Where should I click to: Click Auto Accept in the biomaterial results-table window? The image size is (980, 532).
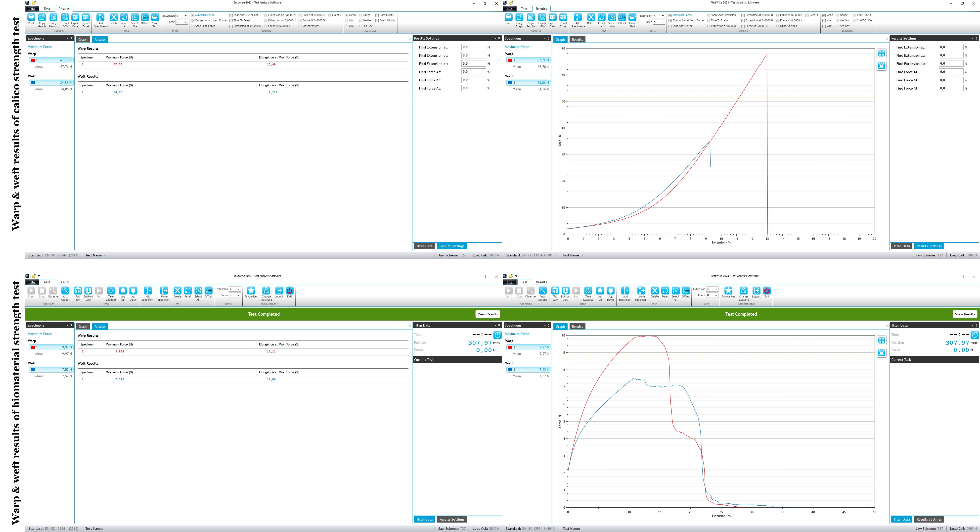65,294
